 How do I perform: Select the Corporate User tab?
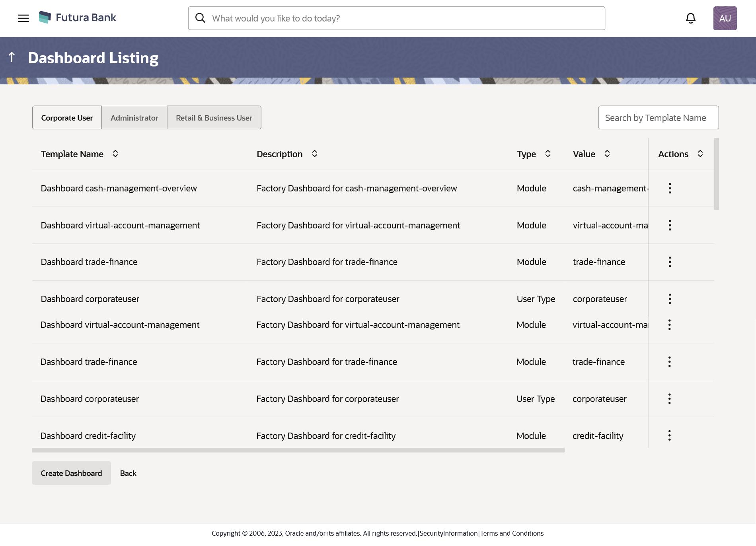[67, 118]
